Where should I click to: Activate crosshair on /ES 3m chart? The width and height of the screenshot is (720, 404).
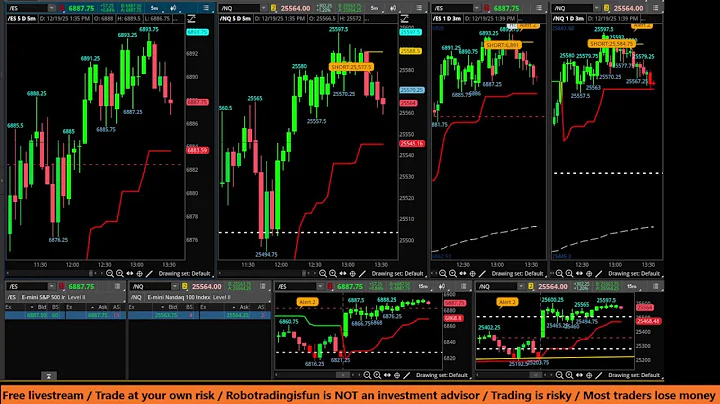[472, 273]
